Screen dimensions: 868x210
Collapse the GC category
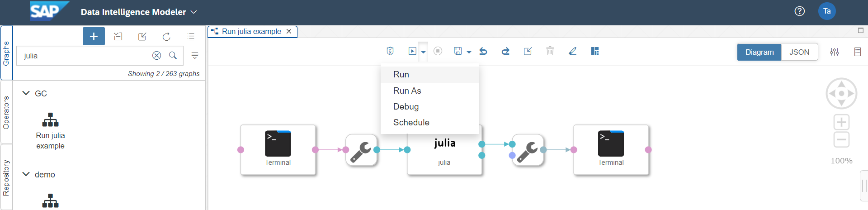[x=26, y=93]
